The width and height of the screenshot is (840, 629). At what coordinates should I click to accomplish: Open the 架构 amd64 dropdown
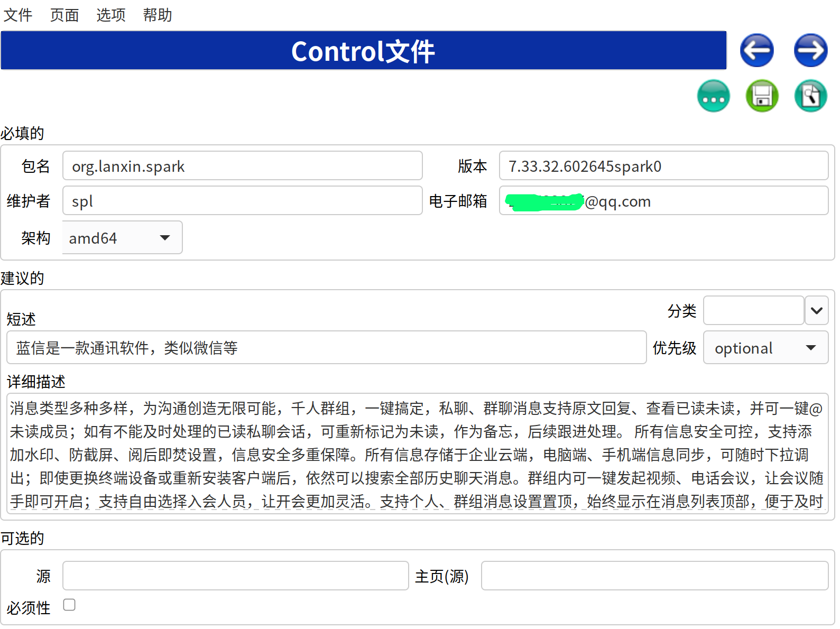tap(122, 238)
